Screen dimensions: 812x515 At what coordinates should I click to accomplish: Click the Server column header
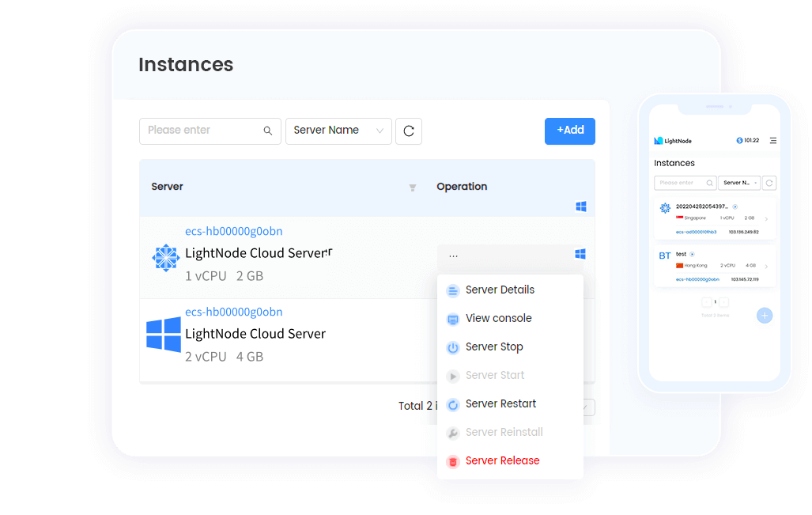coord(168,187)
